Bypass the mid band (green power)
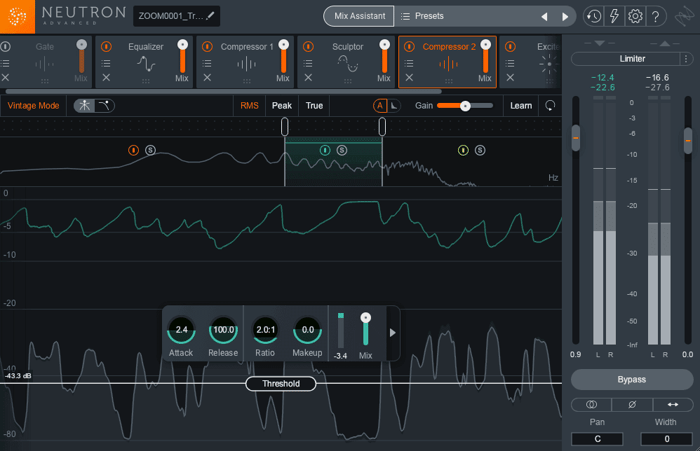 click(x=325, y=150)
